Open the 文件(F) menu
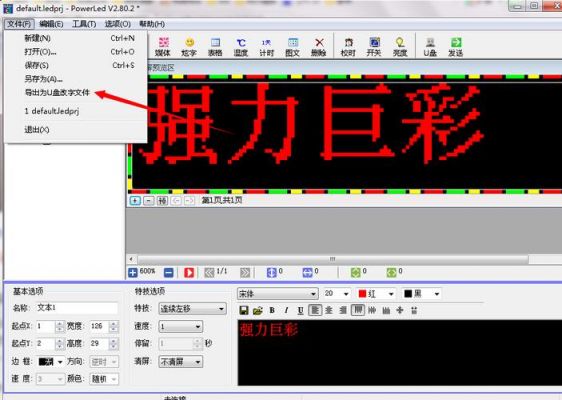562x400 pixels. click(19, 24)
